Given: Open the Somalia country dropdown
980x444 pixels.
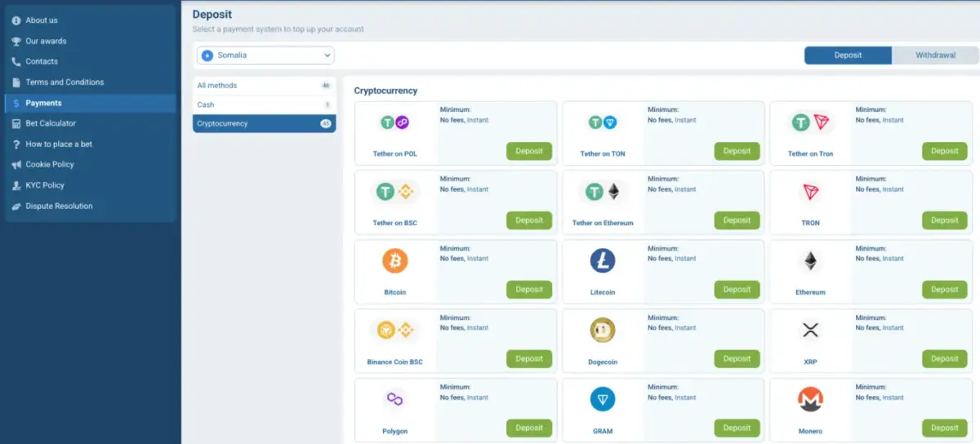Looking at the screenshot, I should (265, 55).
